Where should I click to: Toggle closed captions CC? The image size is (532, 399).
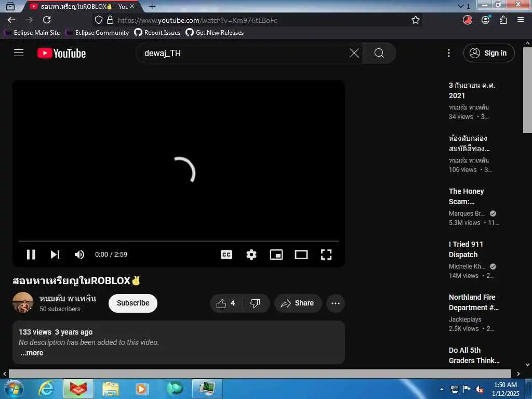227,255
